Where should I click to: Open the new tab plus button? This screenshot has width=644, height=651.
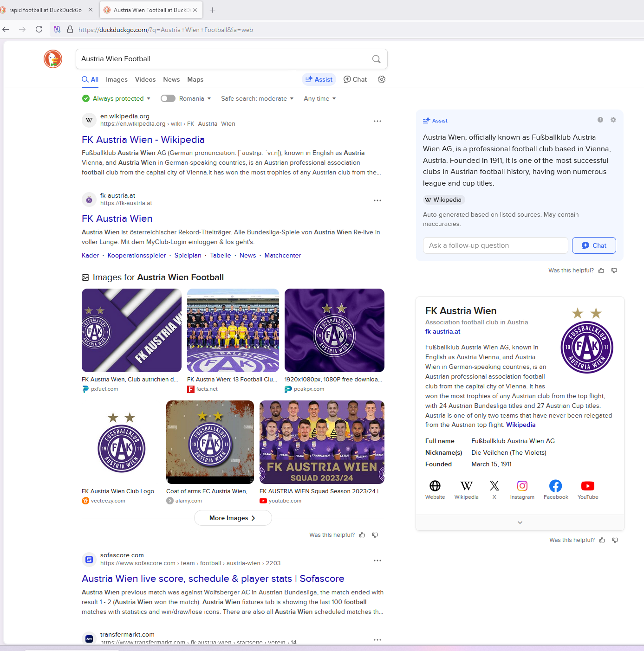[x=212, y=10]
